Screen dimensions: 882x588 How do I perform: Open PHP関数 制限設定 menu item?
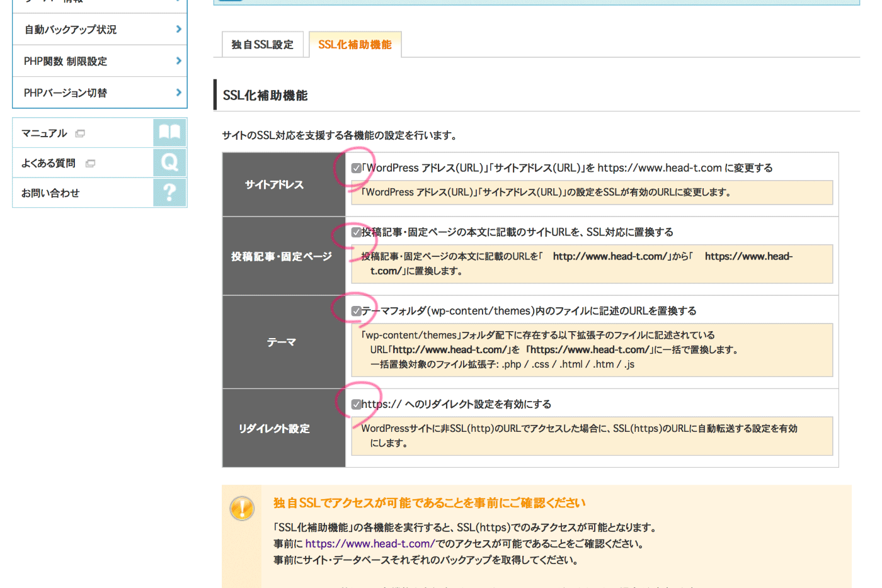100,61
